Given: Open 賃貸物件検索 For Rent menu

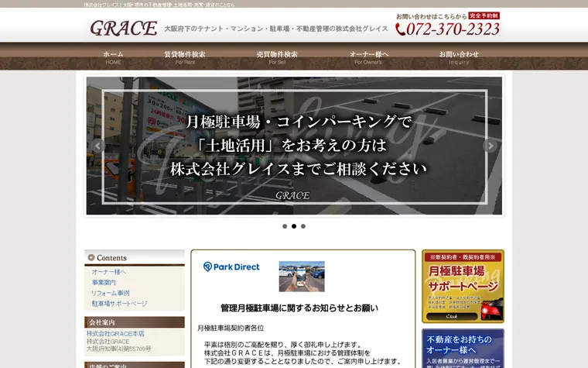Looking at the screenshot, I should coord(185,57).
